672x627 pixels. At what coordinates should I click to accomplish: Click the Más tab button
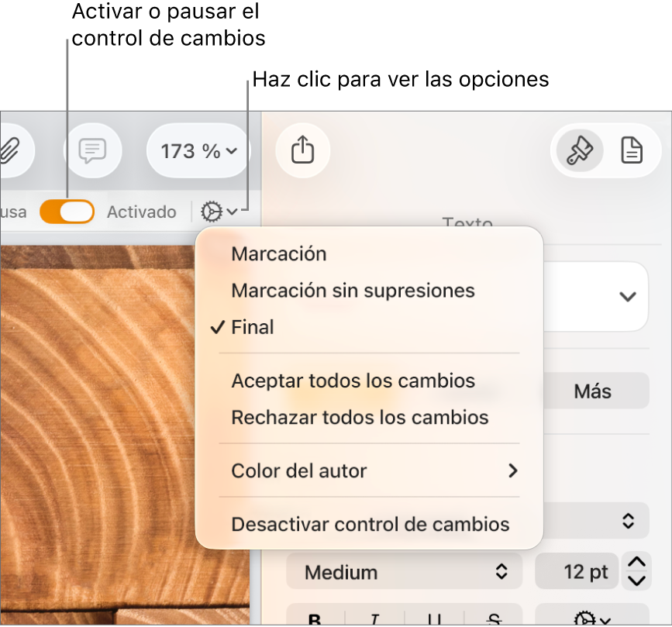(593, 391)
